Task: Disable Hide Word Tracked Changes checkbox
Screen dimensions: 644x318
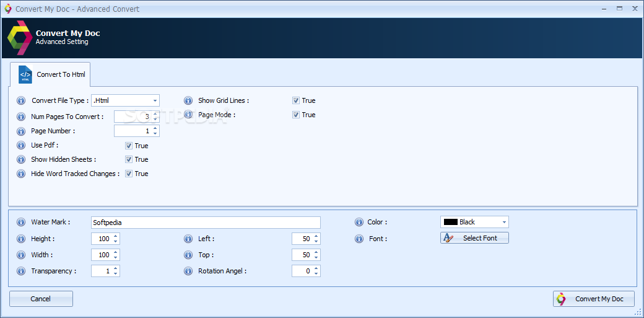Action: [x=129, y=174]
